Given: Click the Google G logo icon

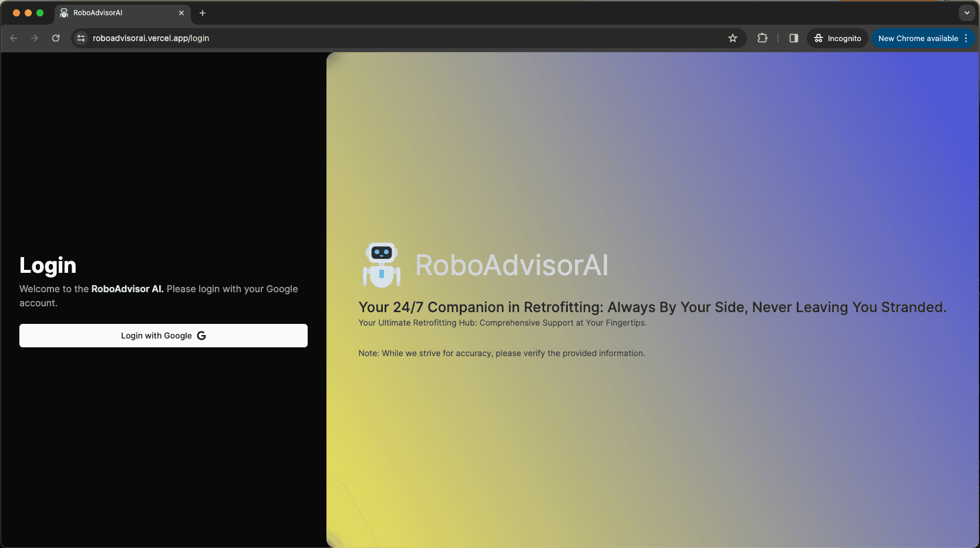Looking at the screenshot, I should click(x=201, y=336).
